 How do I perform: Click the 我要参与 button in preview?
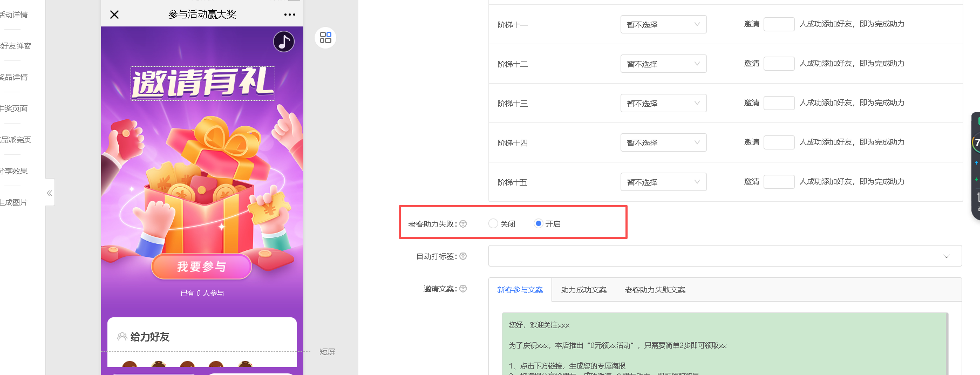click(x=201, y=267)
